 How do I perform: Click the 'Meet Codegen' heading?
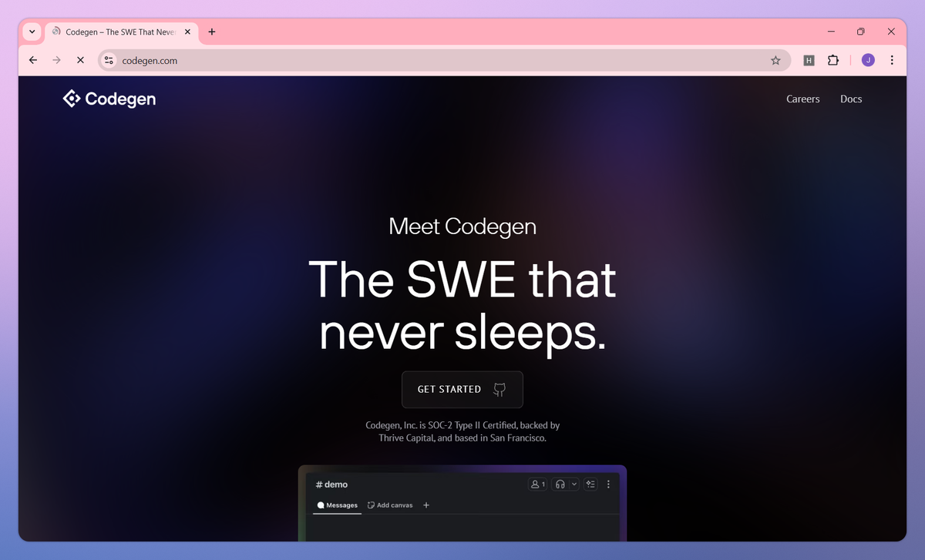coord(462,226)
